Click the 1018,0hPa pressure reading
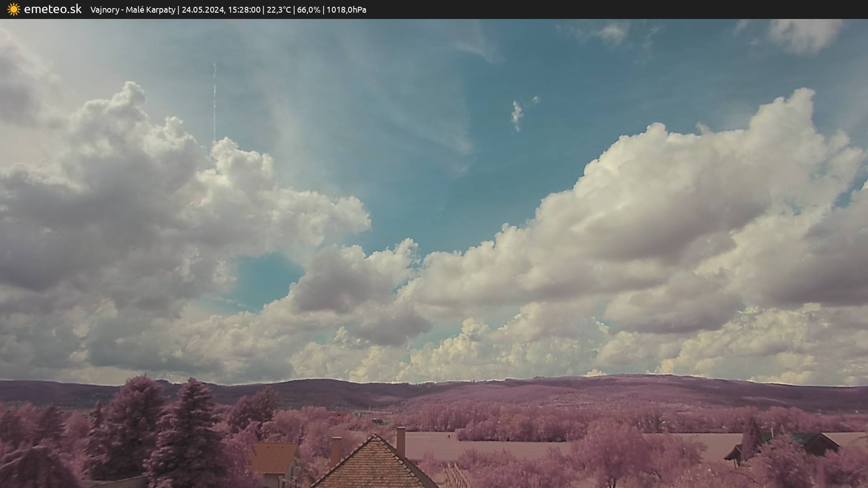The height and width of the screenshot is (488, 868). click(x=346, y=10)
